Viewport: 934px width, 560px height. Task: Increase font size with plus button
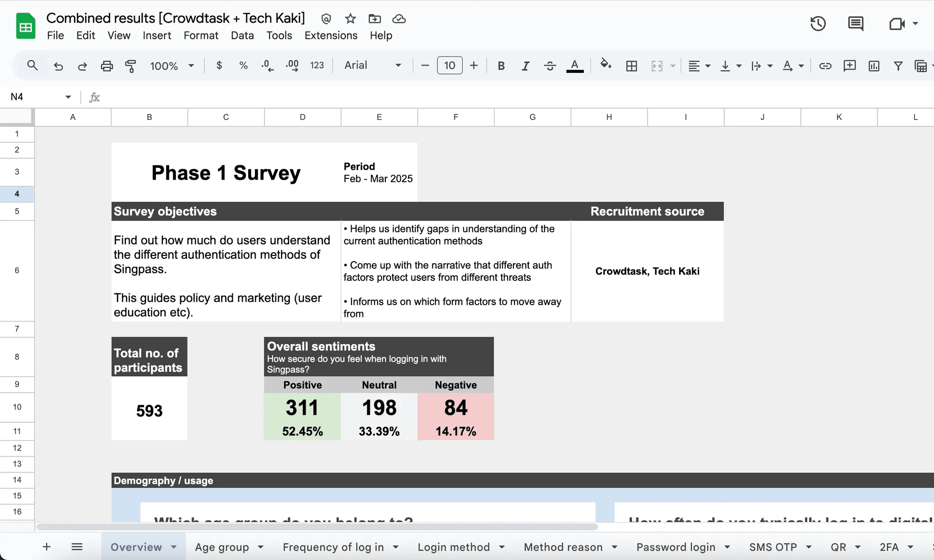[x=474, y=65]
